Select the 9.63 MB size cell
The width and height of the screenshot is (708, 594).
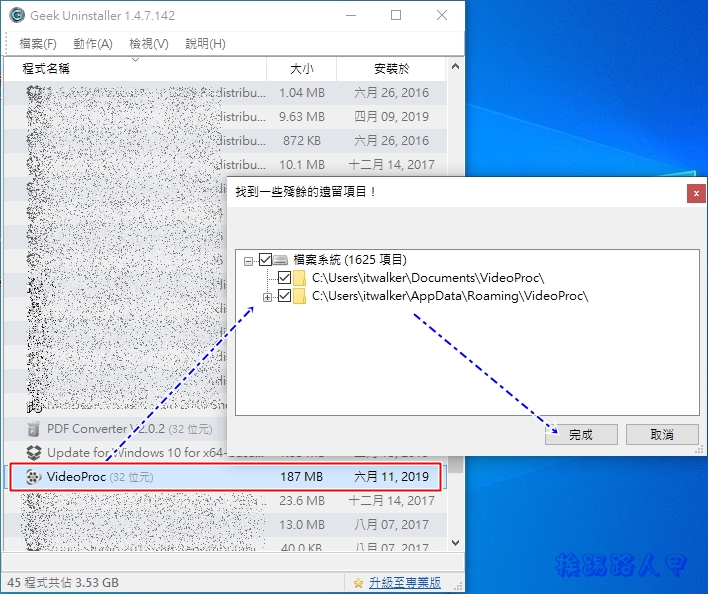302,117
